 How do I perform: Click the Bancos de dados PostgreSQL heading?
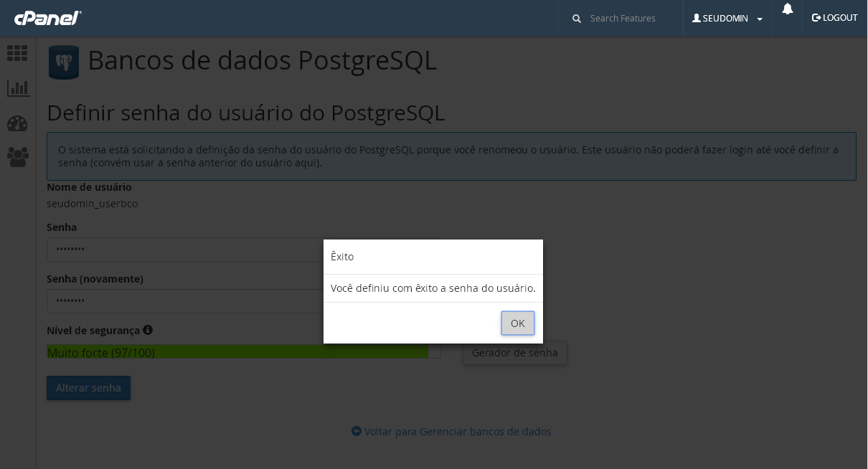[x=262, y=61]
